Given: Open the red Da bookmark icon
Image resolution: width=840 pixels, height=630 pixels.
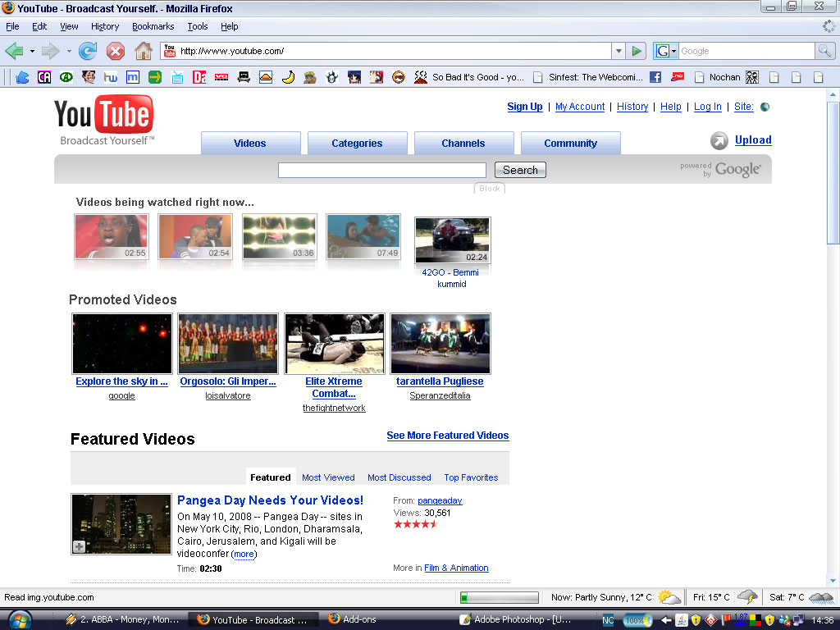Looking at the screenshot, I should point(199,77).
